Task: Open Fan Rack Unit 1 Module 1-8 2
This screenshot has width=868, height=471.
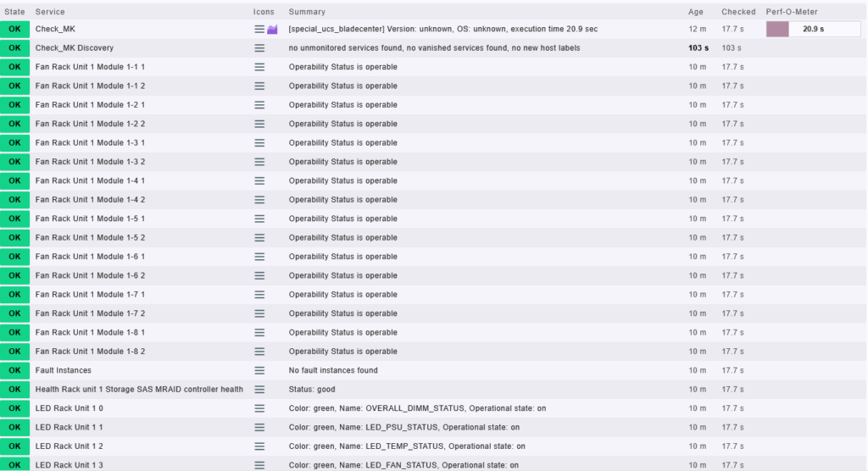Action: 90,351
